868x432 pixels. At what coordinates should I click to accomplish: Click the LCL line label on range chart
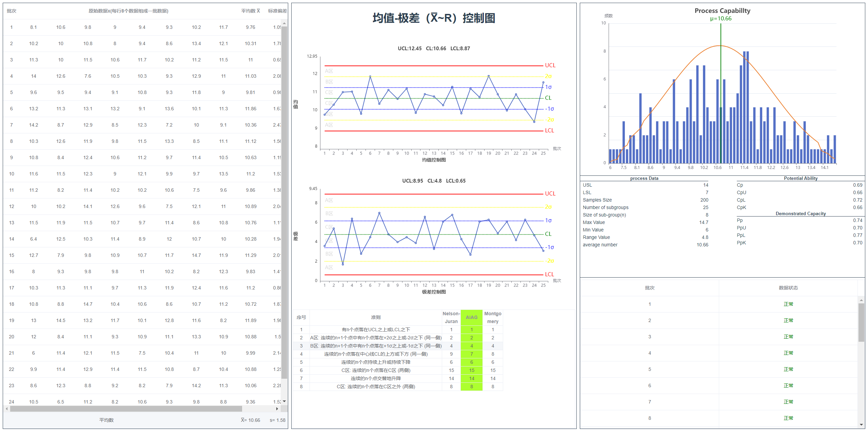click(549, 274)
